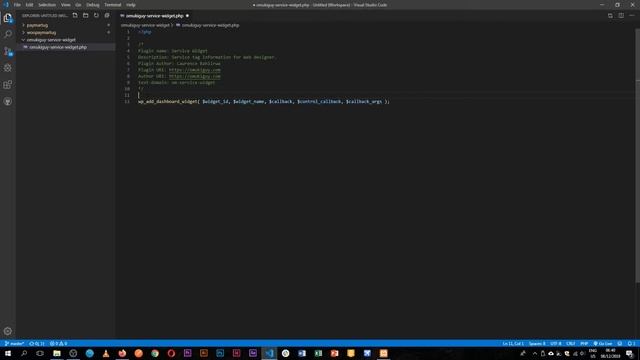Split the editor to the right
This screenshot has height=360, width=640.
coord(621,16)
